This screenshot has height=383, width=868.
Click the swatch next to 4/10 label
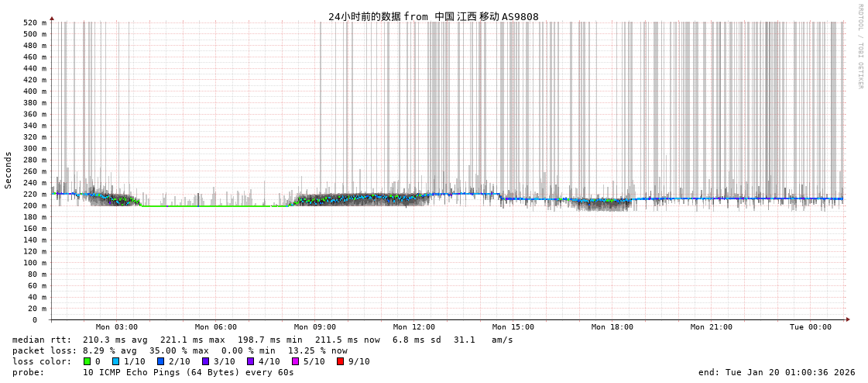(250, 361)
